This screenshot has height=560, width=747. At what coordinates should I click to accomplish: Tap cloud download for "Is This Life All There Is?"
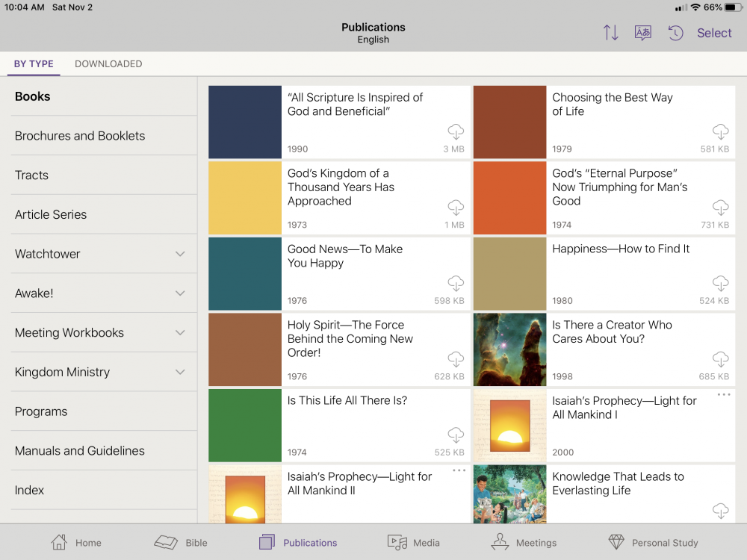pyautogui.click(x=455, y=435)
